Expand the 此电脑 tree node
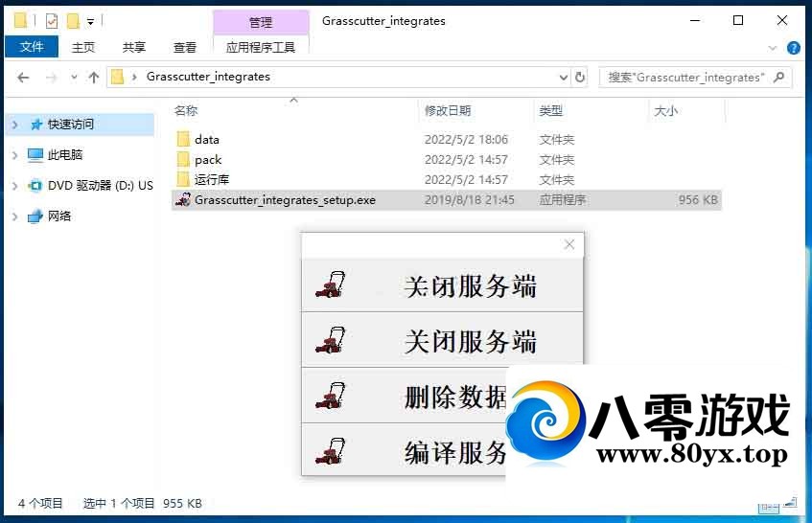 14,155
